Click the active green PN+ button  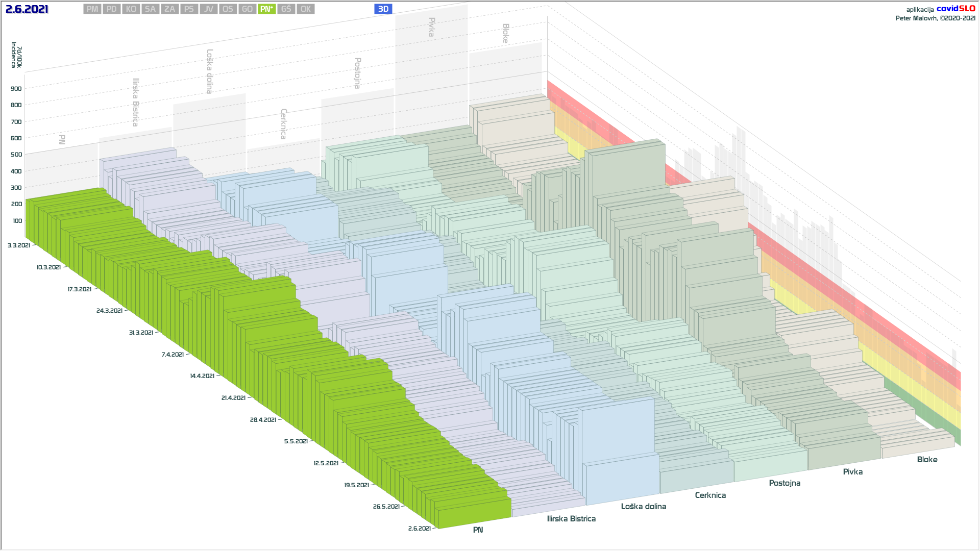(x=266, y=9)
